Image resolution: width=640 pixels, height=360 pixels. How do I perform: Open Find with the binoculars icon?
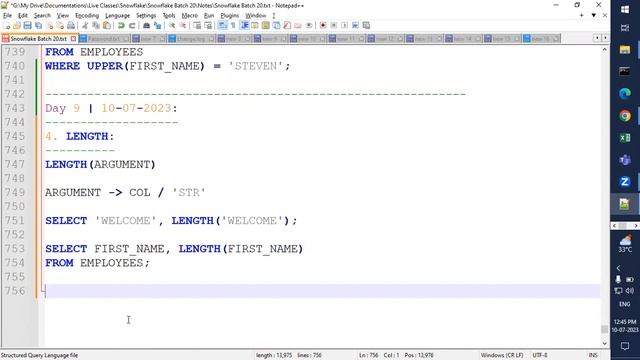point(147,25)
